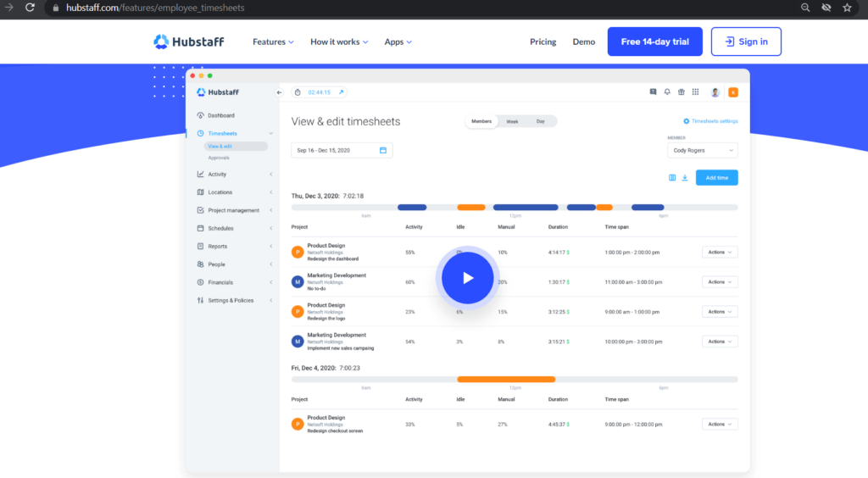Image resolution: width=868 pixels, height=478 pixels.
Task: Click the eye-slash icon in address bar
Action: (x=826, y=8)
